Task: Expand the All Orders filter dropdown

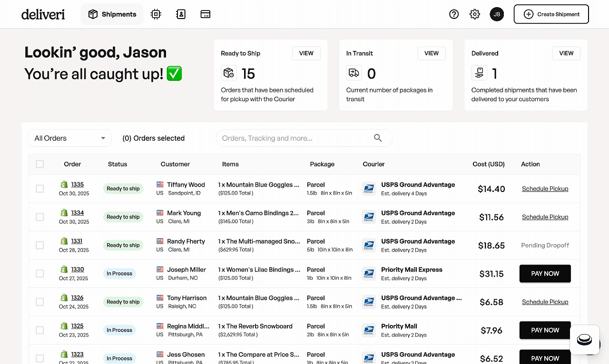Action: coord(70,138)
